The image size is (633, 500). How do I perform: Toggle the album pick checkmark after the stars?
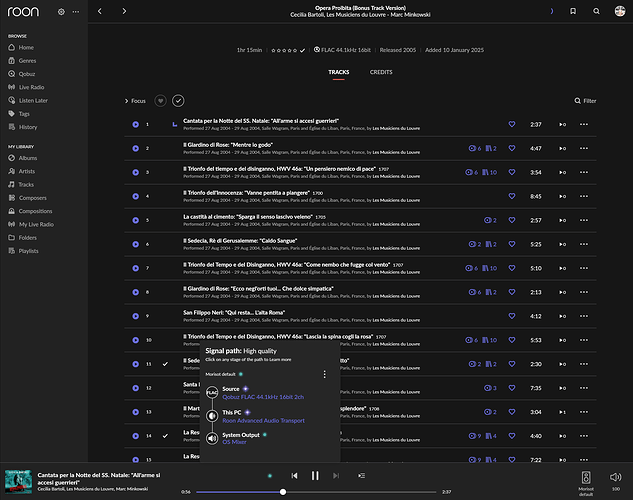302,50
